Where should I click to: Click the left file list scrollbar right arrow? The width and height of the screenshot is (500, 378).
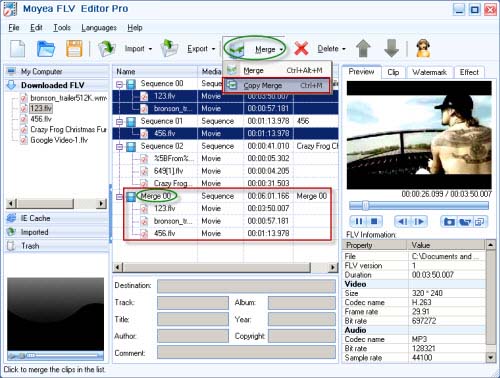tap(101, 203)
